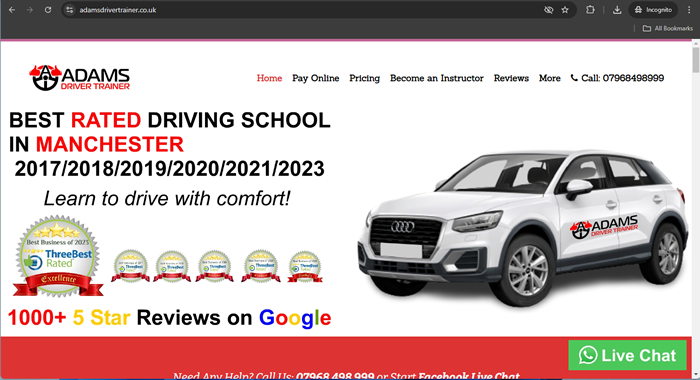700x380 pixels.
Task: Click the "BEST RATED DRIVING SCHOOL" heading
Action: tap(170, 120)
